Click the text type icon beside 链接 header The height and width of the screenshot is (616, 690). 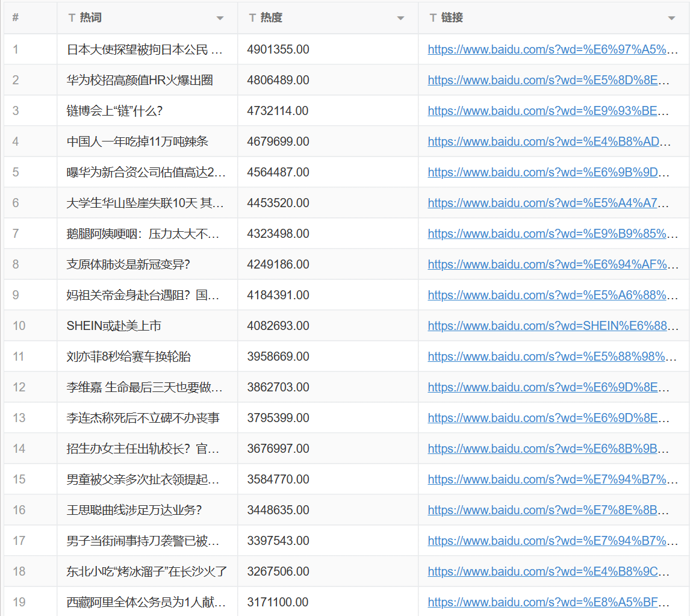click(x=433, y=18)
